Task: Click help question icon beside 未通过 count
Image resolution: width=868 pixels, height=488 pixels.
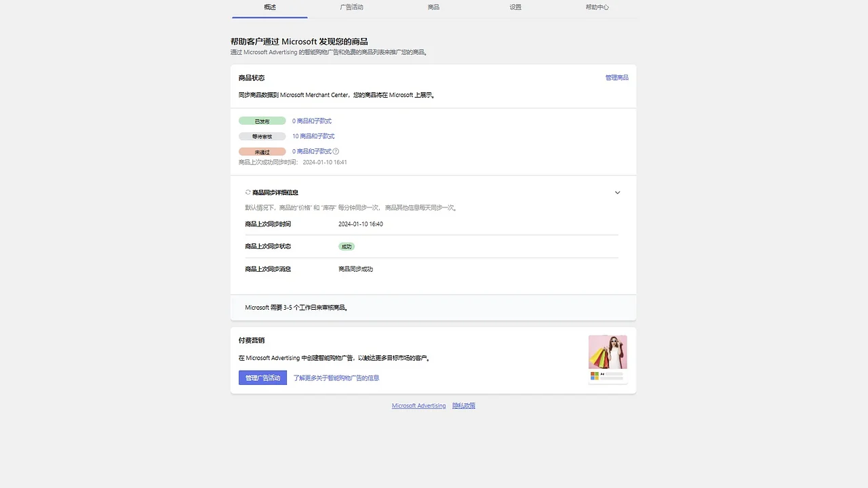Action: tap(336, 152)
